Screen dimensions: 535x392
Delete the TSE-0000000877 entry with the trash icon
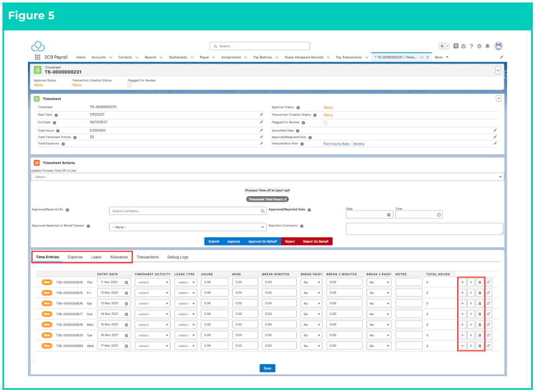pyautogui.click(x=480, y=314)
